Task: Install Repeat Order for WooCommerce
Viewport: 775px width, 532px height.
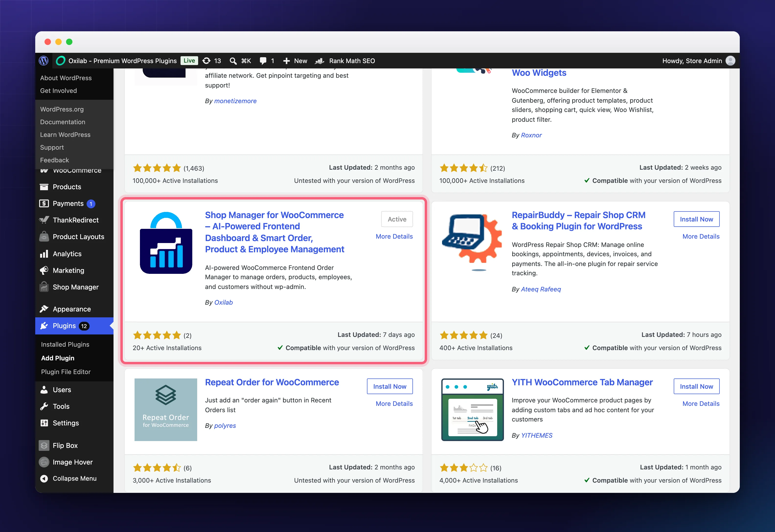Action: [x=389, y=386]
